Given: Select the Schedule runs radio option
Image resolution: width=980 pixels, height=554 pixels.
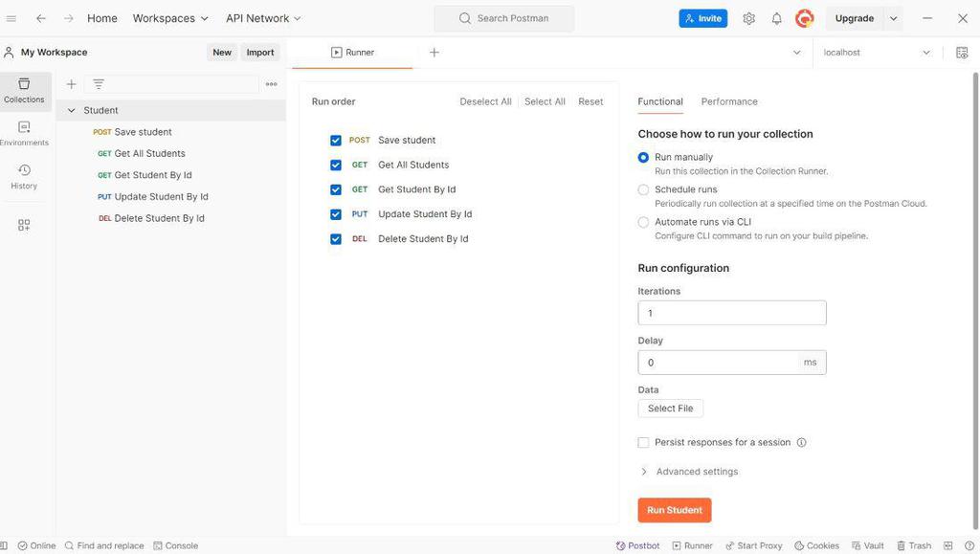Looking at the screenshot, I should (643, 189).
